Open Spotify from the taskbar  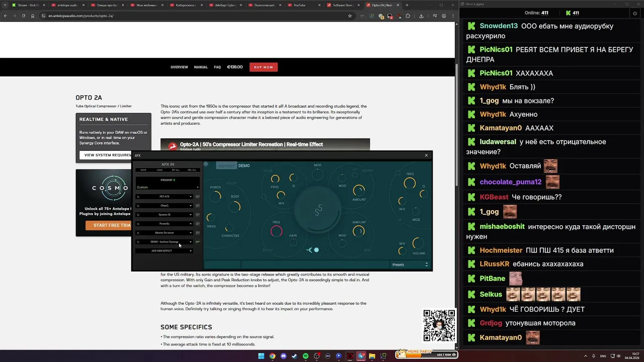click(x=305, y=356)
